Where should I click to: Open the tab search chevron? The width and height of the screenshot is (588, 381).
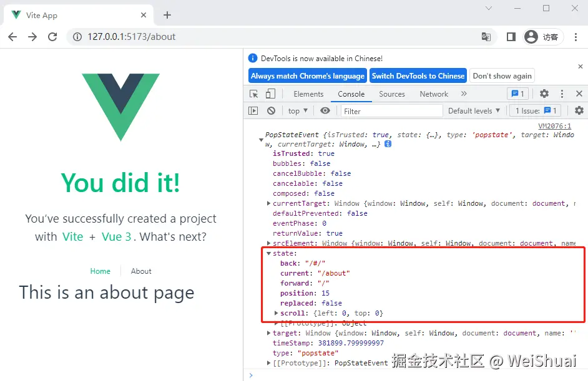coord(489,8)
